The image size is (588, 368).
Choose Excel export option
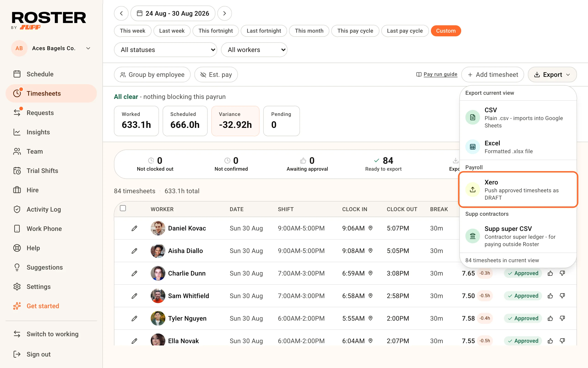coord(518,147)
